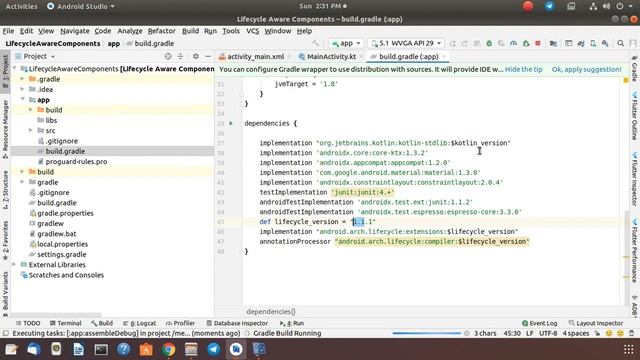Image resolution: width=640 pixels, height=360 pixels.
Task: Open the Analyze menu
Action: click(130, 31)
